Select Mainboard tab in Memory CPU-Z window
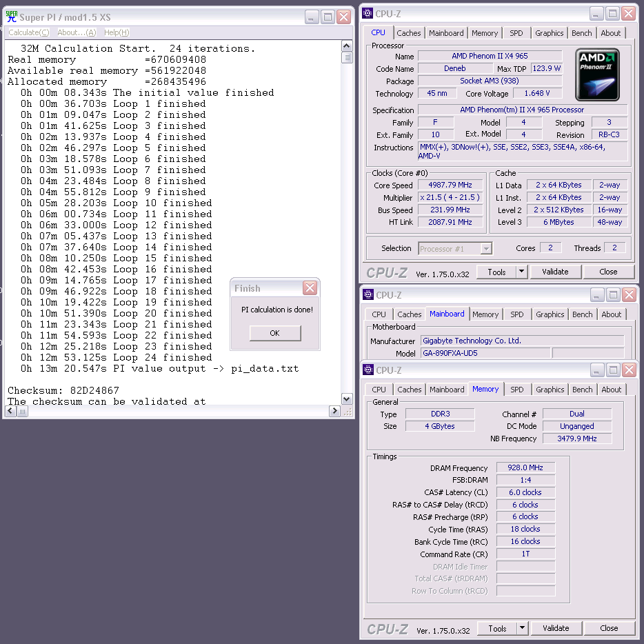The width and height of the screenshot is (644, 644). click(x=447, y=390)
